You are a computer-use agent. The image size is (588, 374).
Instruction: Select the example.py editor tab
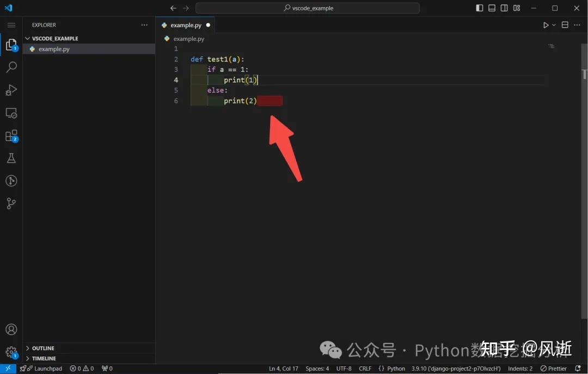[185, 25]
